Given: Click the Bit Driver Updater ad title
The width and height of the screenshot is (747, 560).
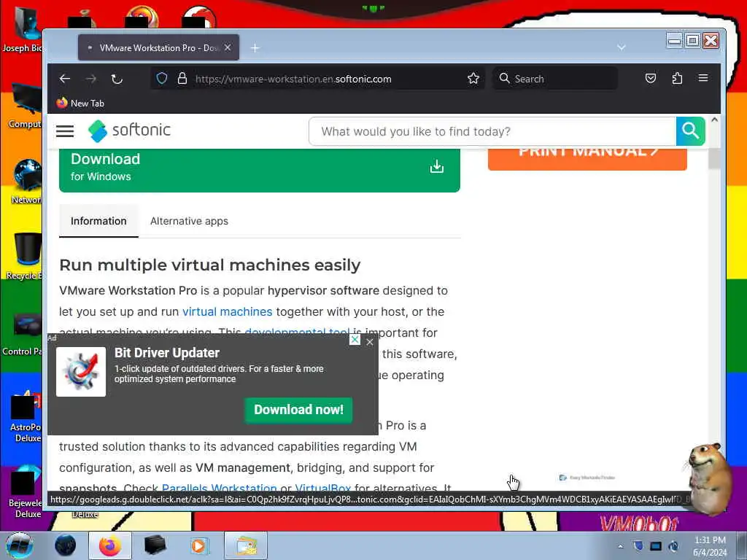Looking at the screenshot, I should pyautogui.click(x=167, y=353).
